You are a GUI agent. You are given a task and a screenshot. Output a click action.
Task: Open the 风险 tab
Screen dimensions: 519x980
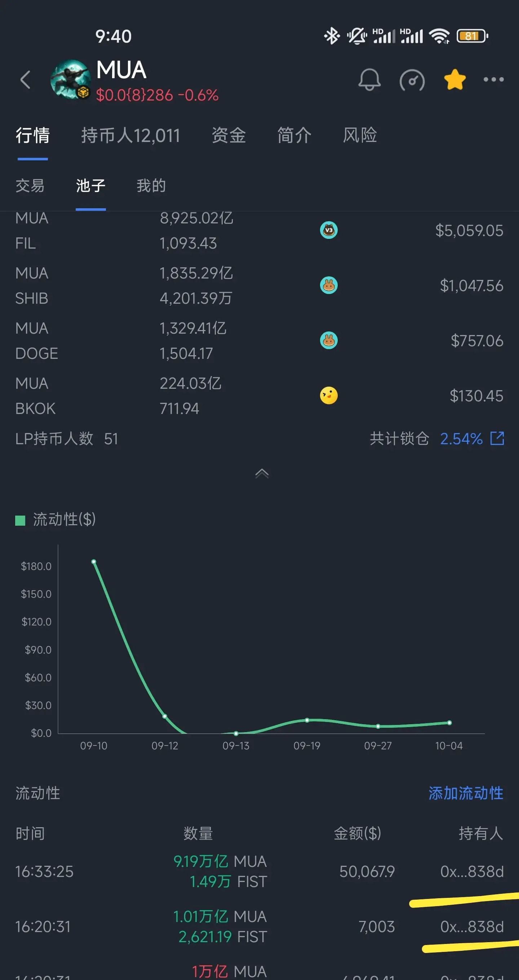point(360,135)
